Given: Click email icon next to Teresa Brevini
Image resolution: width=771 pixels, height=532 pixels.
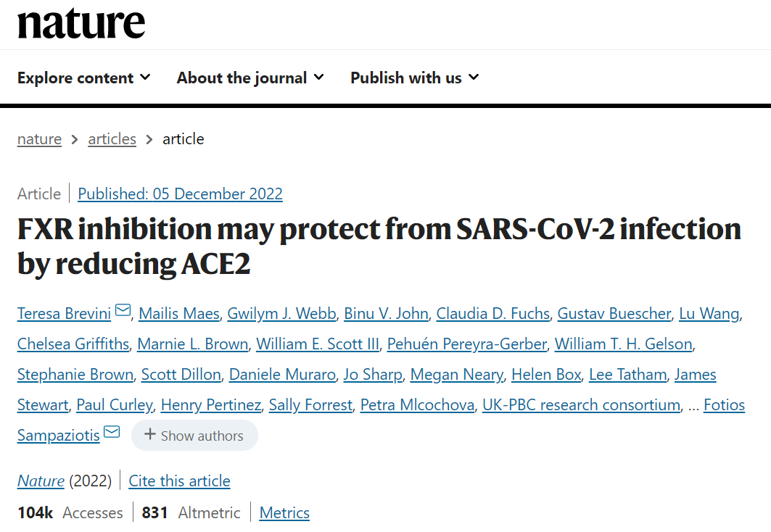Looking at the screenshot, I should coord(123,312).
